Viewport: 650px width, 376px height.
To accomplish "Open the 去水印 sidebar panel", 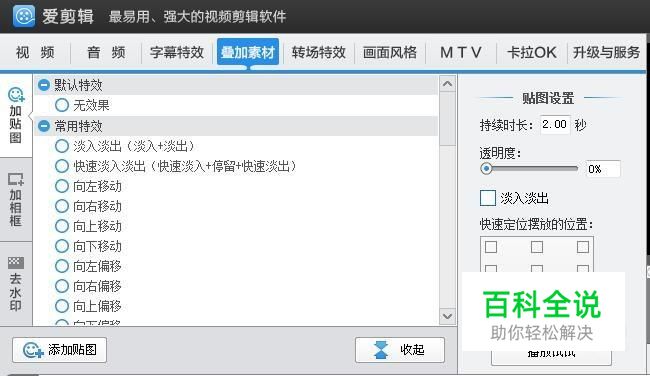I will pos(16,284).
